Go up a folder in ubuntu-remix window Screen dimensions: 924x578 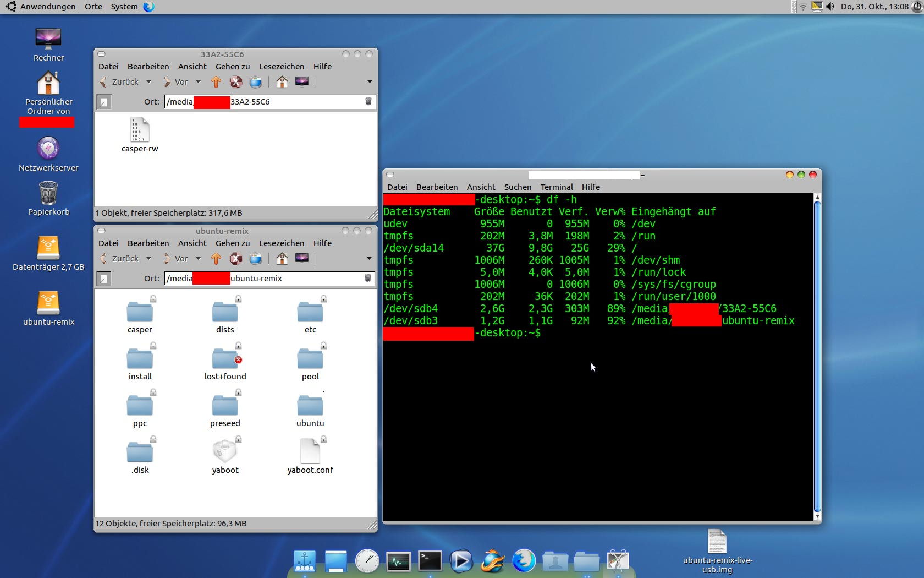[x=216, y=259]
